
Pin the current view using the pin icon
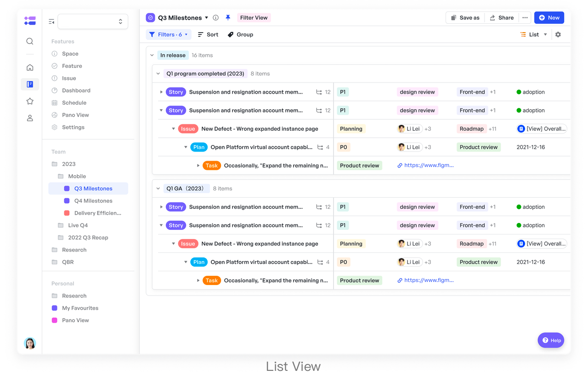click(x=228, y=17)
